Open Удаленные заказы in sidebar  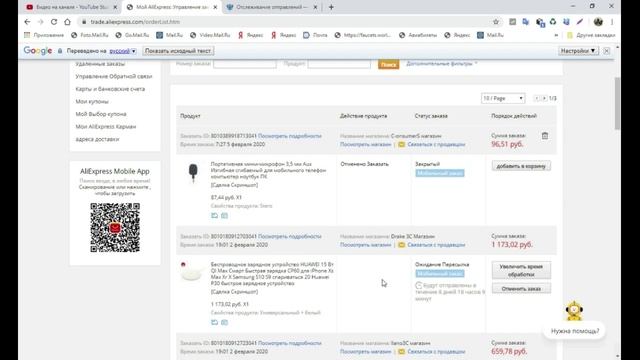point(100,64)
